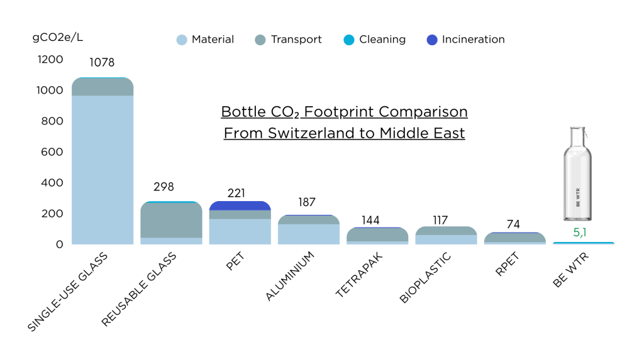
Task: Click the Transport legend color dot
Action: (x=260, y=40)
